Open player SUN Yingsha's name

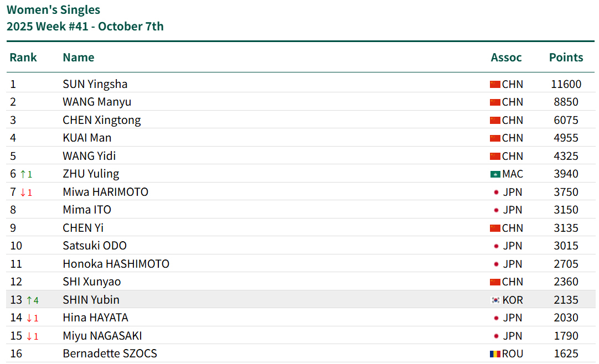coord(95,84)
